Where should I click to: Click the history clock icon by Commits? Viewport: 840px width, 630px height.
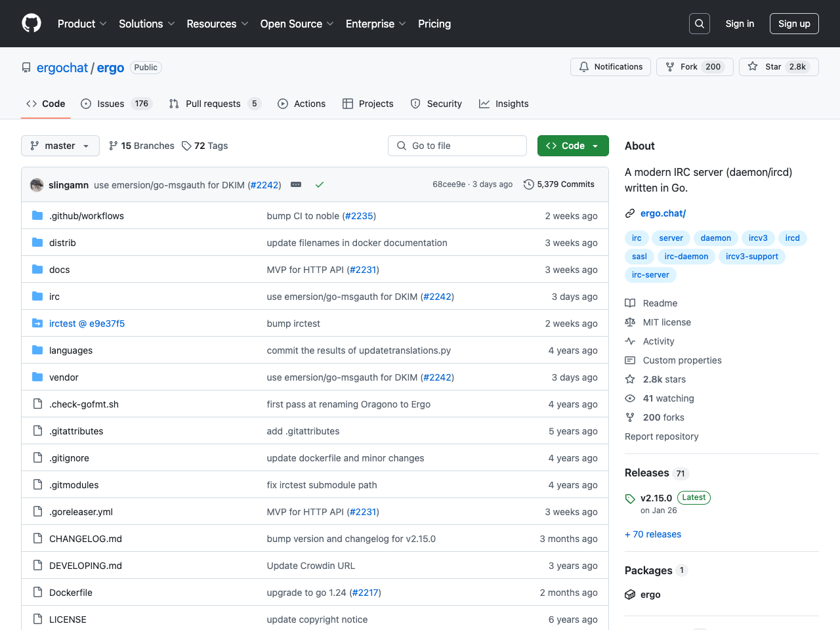[528, 184]
